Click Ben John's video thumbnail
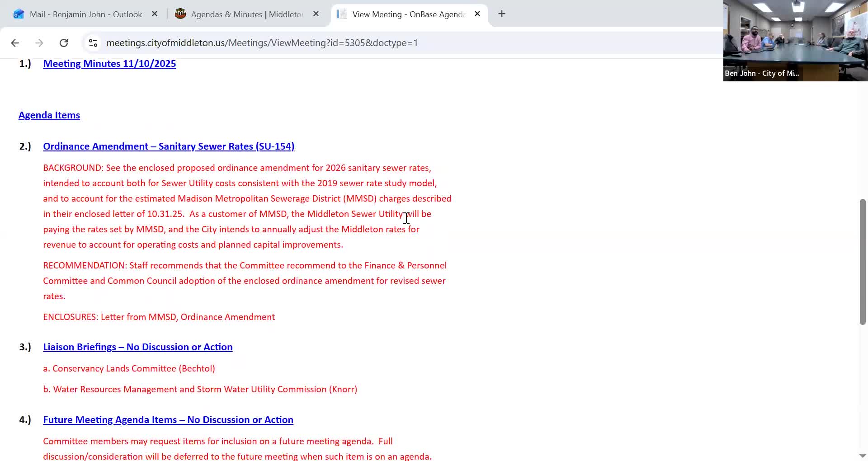 click(796, 41)
